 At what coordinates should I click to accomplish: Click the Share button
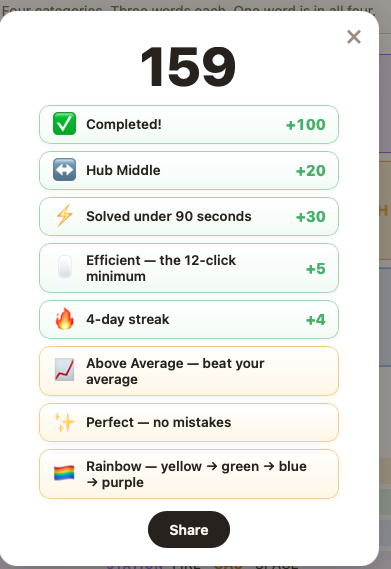point(189,529)
